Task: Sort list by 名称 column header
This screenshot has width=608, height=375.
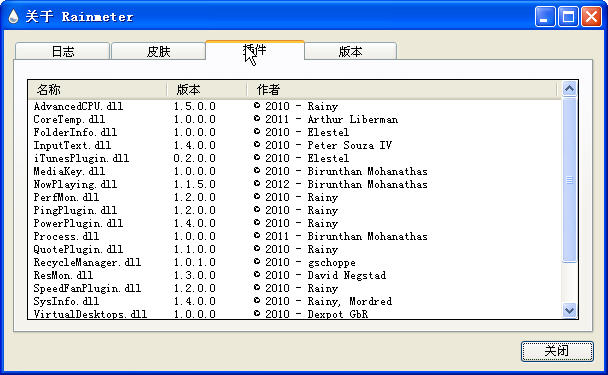Action: point(98,90)
